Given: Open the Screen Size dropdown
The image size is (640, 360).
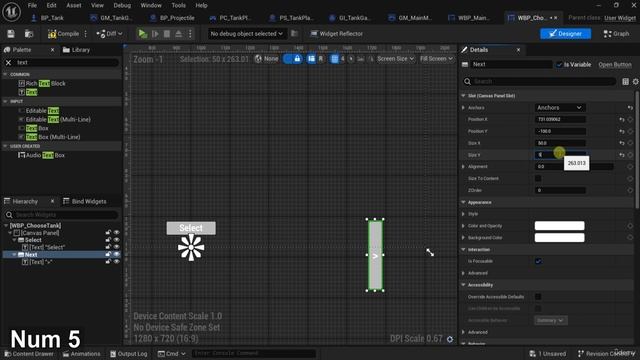Looking at the screenshot, I should (395, 59).
